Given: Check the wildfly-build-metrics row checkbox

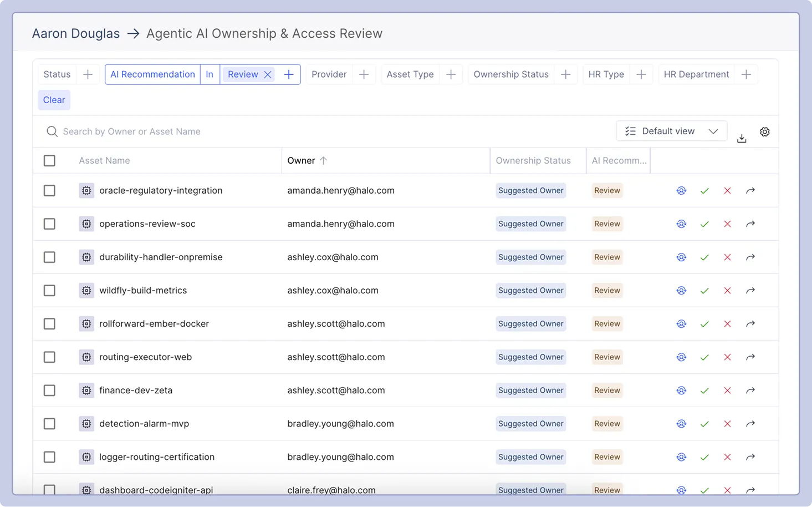Looking at the screenshot, I should (49, 291).
